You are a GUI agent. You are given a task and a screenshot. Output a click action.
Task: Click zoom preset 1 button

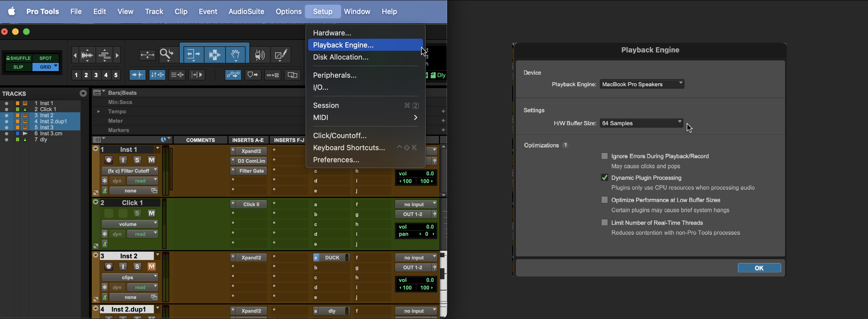(76, 75)
